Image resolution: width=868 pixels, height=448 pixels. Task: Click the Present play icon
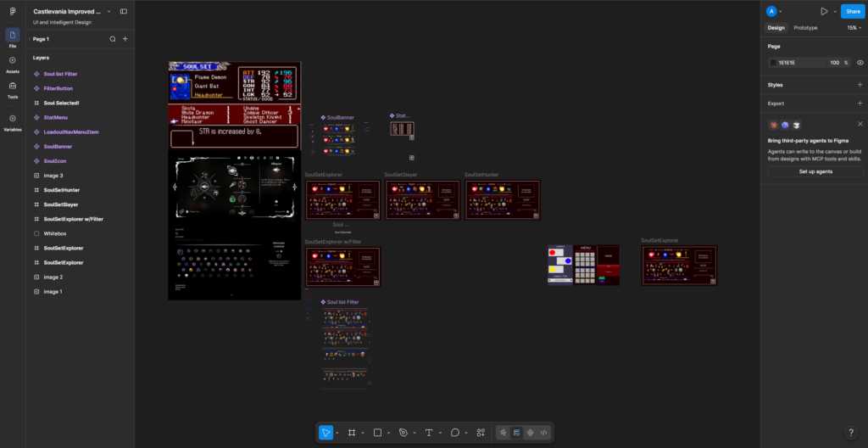[824, 11]
